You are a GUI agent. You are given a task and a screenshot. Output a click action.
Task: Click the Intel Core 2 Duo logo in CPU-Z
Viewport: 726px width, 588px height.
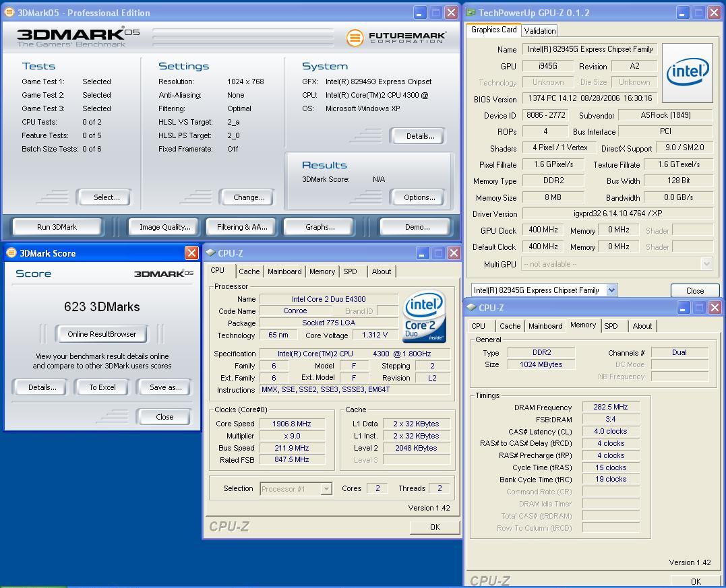click(x=424, y=317)
